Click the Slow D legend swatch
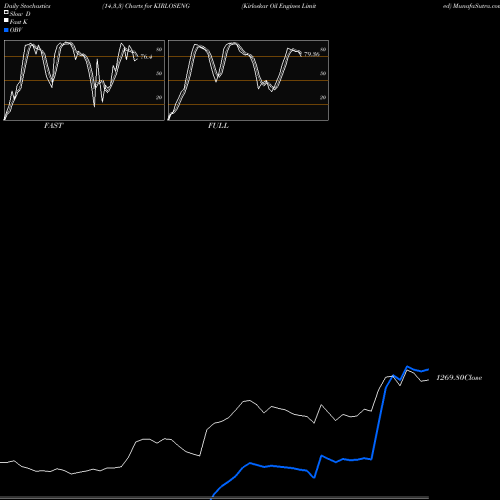 6,12
